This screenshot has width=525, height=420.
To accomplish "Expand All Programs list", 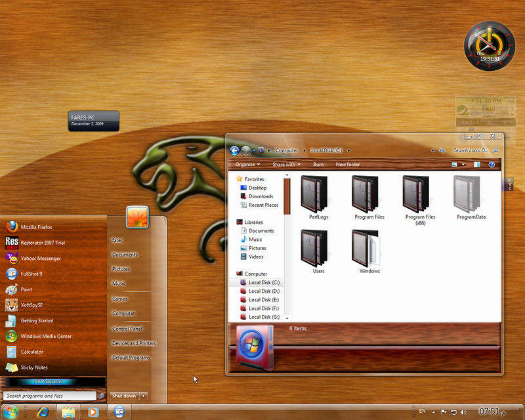I will click(x=48, y=381).
